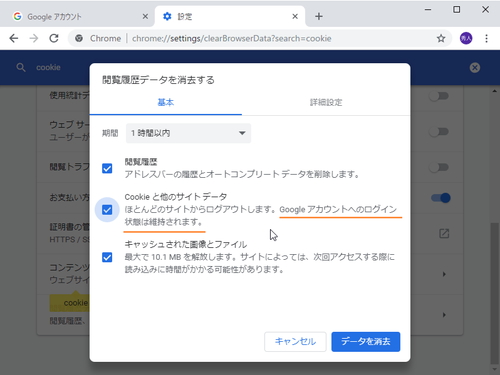Open the profile avatar menu
This screenshot has height=375, width=500.
coord(466,38)
